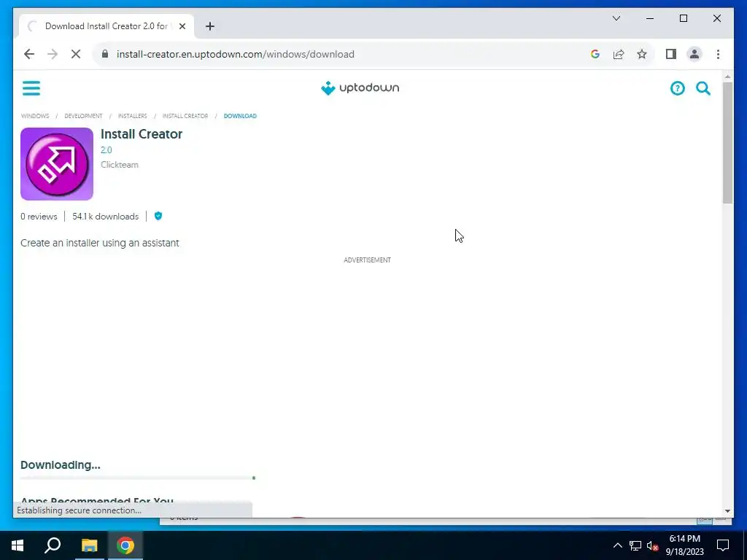Show hidden system tray icons
Viewport: 747px width, 560px height.
coord(617,545)
